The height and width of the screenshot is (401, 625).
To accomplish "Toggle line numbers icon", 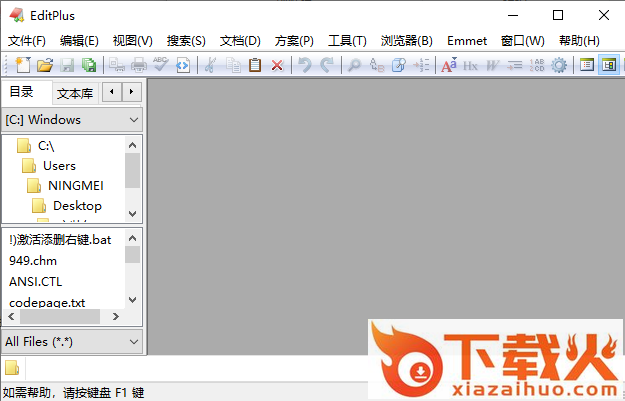I will click(x=537, y=65).
